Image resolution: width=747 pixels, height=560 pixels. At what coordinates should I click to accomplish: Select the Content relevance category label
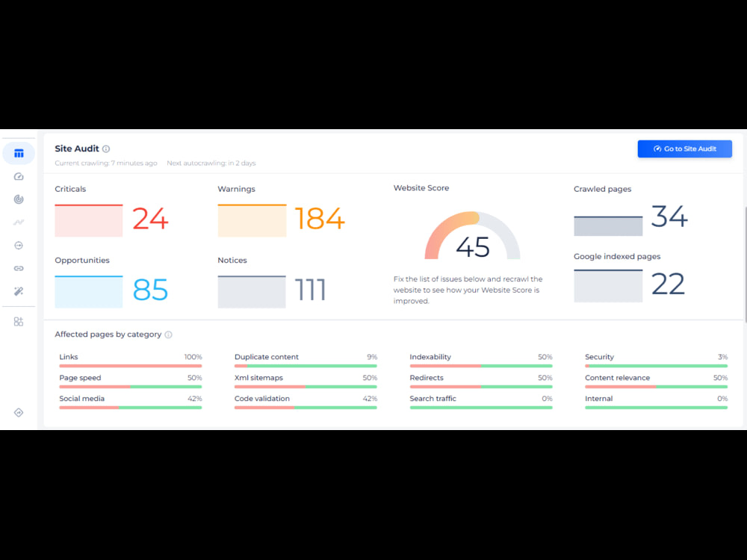pyautogui.click(x=618, y=378)
